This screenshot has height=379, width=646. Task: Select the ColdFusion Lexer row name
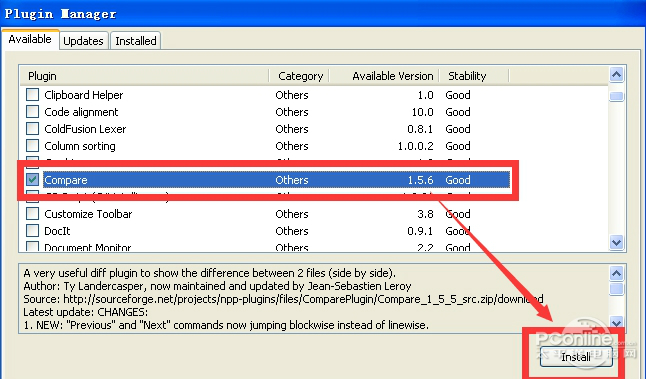point(85,129)
